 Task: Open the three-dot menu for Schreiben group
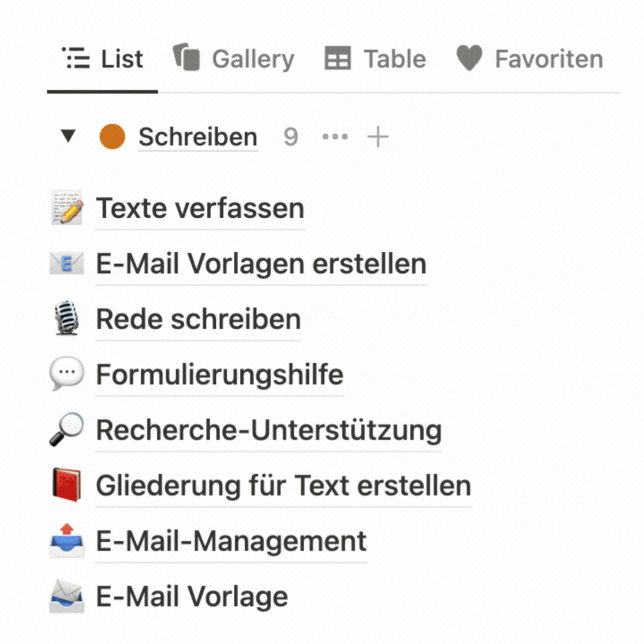(x=335, y=137)
